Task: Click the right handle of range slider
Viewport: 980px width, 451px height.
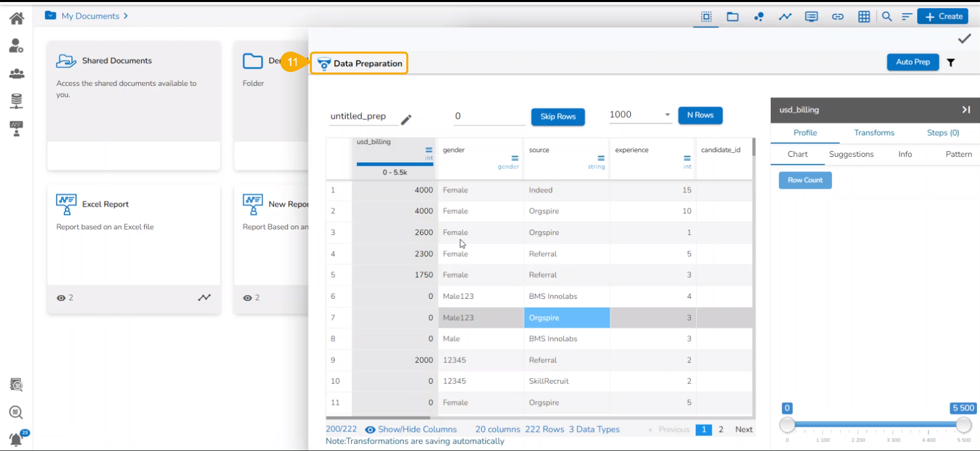Action: click(963, 424)
